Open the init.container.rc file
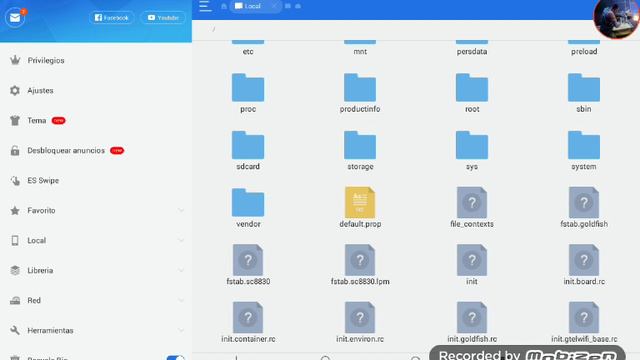Screen dimensions: 640x360 click(248, 323)
